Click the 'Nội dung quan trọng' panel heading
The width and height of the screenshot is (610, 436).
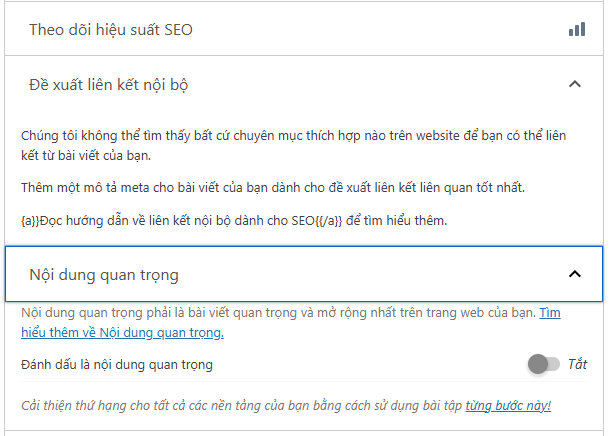click(104, 275)
